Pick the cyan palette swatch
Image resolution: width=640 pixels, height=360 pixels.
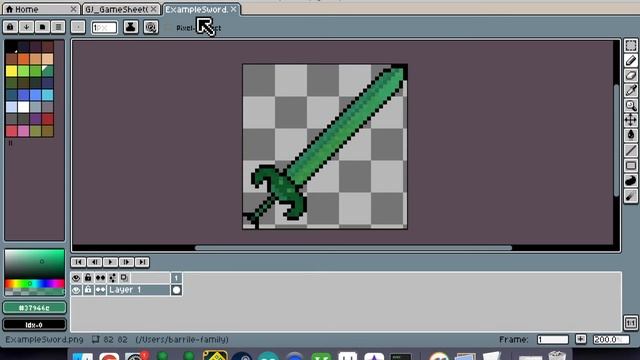[x=48, y=95]
